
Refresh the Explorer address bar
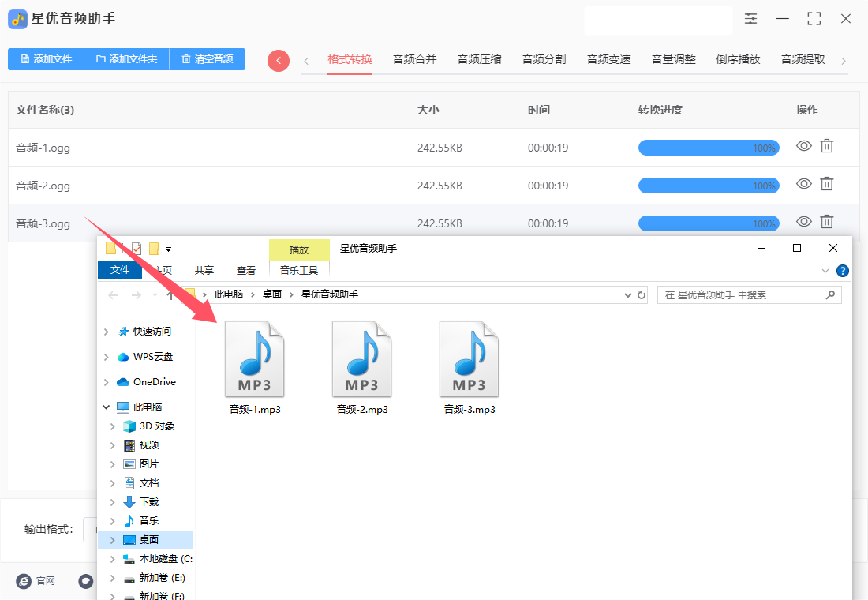642,294
